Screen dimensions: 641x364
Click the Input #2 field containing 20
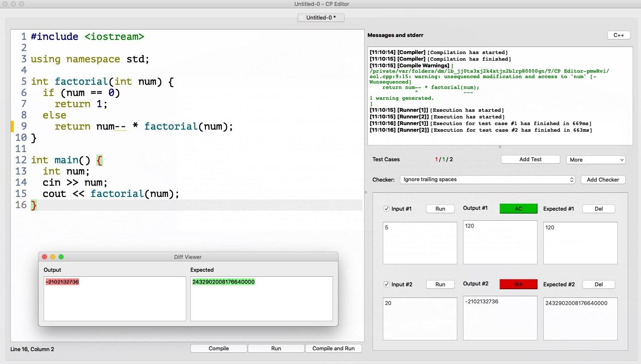[x=420, y=319]
